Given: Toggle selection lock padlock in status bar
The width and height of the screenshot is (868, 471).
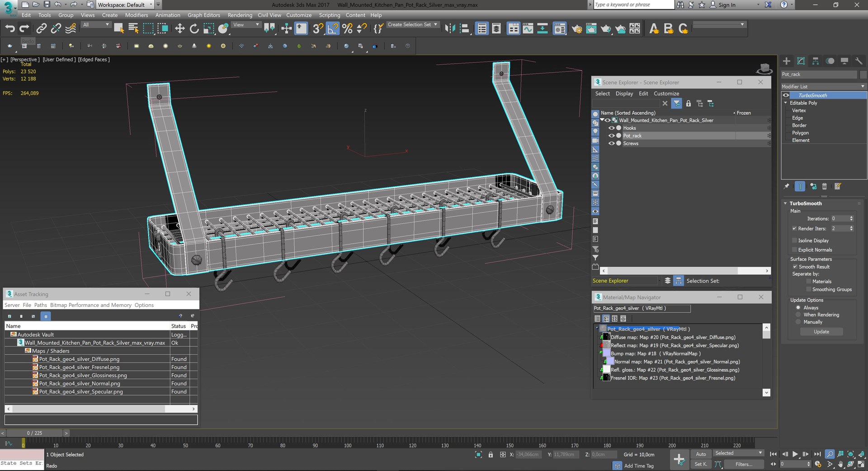Looking at the screenshot, I should click(491, 455).
